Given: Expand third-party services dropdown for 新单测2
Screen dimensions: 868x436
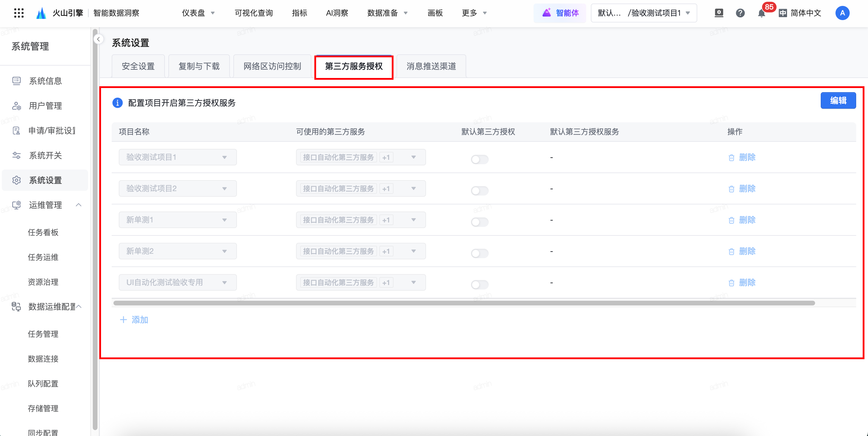Looking at the screenshot, I should 413,251.
